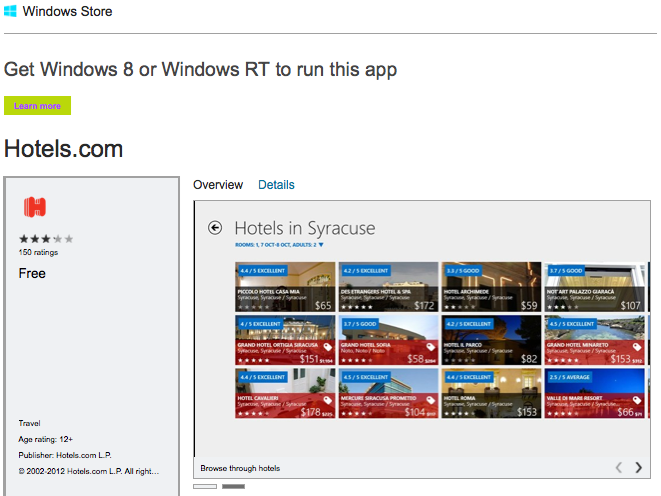661x496 pixels.
Task: Open Hotel Archimede tile
Action: pos(491,287)
